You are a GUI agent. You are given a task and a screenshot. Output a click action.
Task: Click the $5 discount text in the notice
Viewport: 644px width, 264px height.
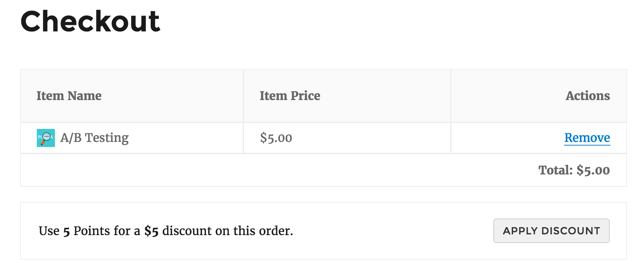tap(152, 231)
